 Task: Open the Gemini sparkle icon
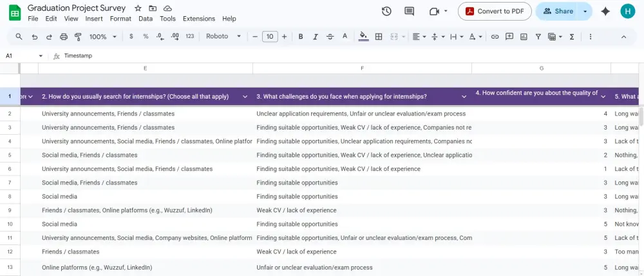coord(605,12)
